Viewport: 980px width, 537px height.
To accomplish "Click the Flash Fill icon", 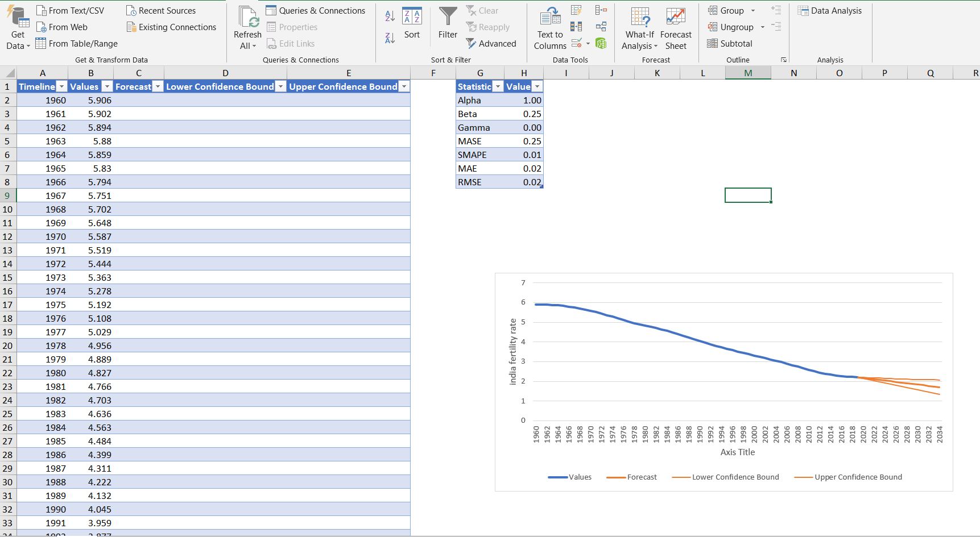I will click(576, 10).
